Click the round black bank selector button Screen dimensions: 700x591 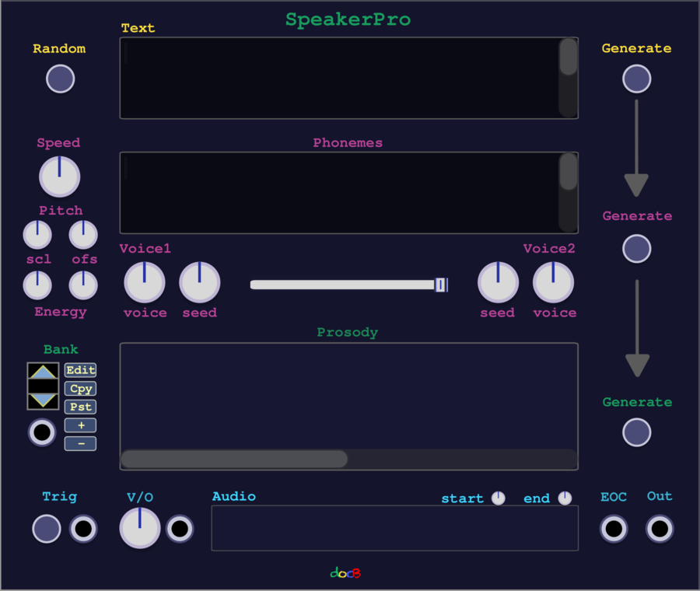(42, 432)
